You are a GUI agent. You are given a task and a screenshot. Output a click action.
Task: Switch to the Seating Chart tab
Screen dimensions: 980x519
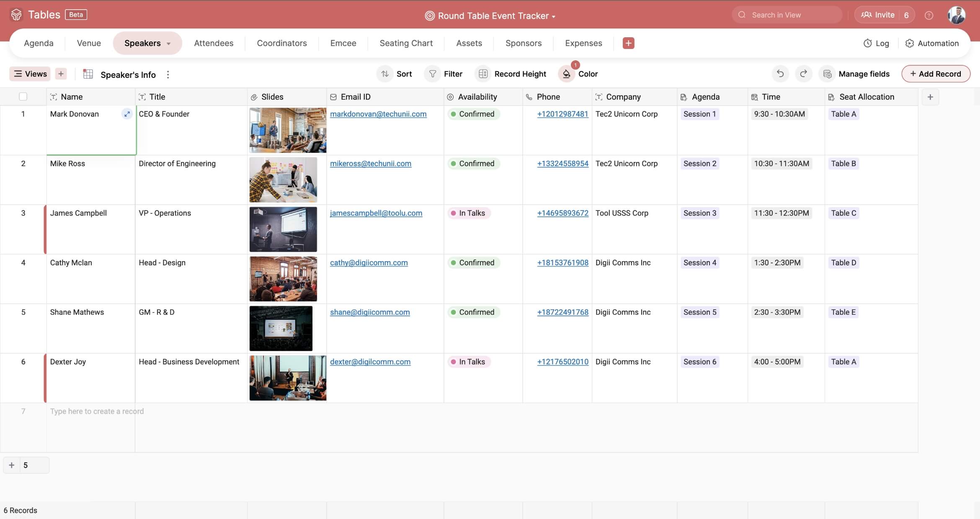[x=406, y=43]
